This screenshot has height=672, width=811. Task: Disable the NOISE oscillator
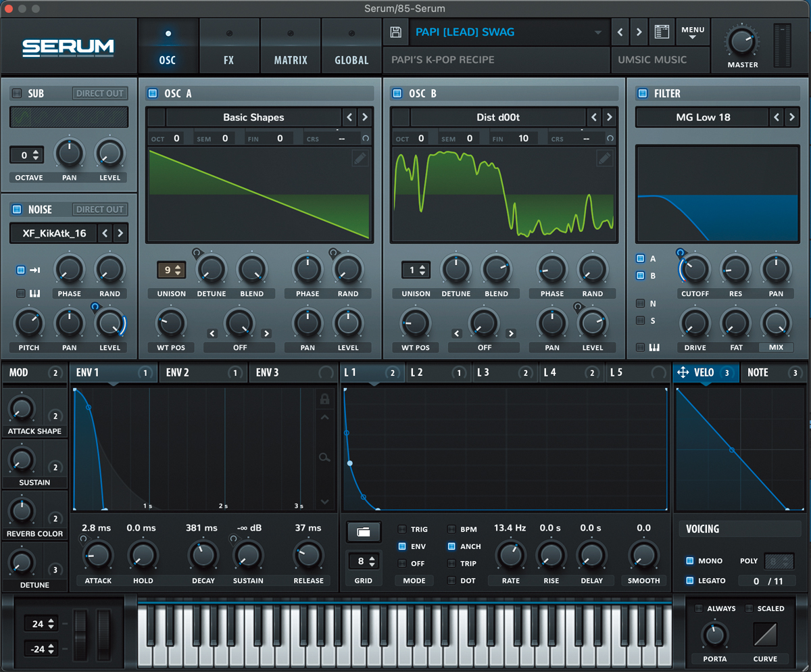[17, 210]
